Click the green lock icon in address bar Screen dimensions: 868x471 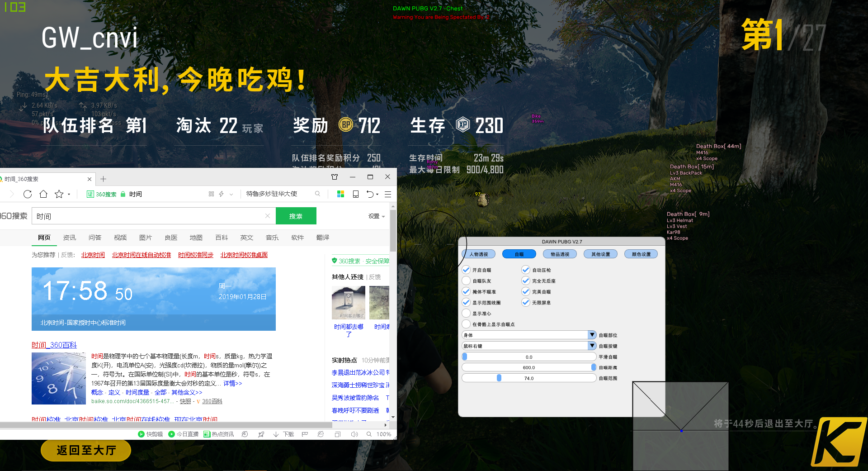pyautogui.click(x=123, y=194)
